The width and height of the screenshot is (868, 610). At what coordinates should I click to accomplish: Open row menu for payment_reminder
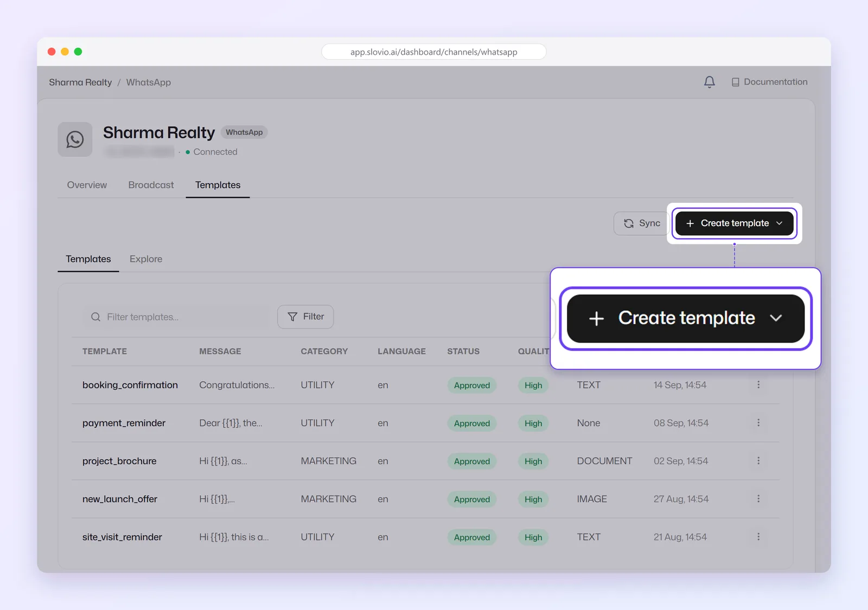click(x=758, y=423)
